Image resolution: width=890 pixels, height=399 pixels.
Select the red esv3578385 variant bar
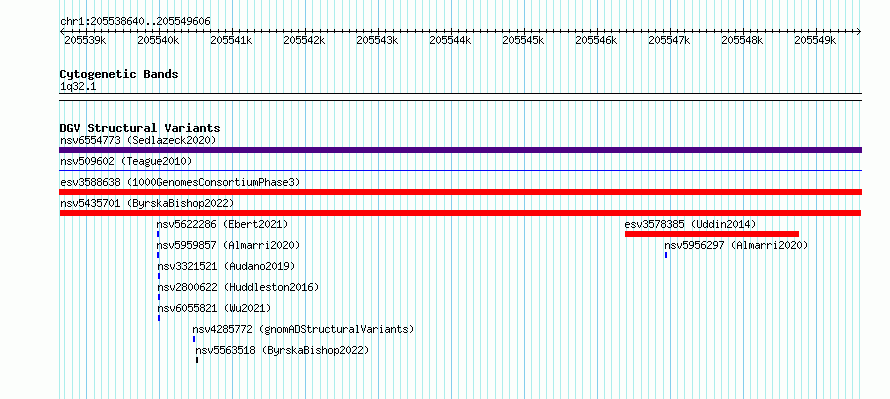pyautogui.click(x=712, y=234)
